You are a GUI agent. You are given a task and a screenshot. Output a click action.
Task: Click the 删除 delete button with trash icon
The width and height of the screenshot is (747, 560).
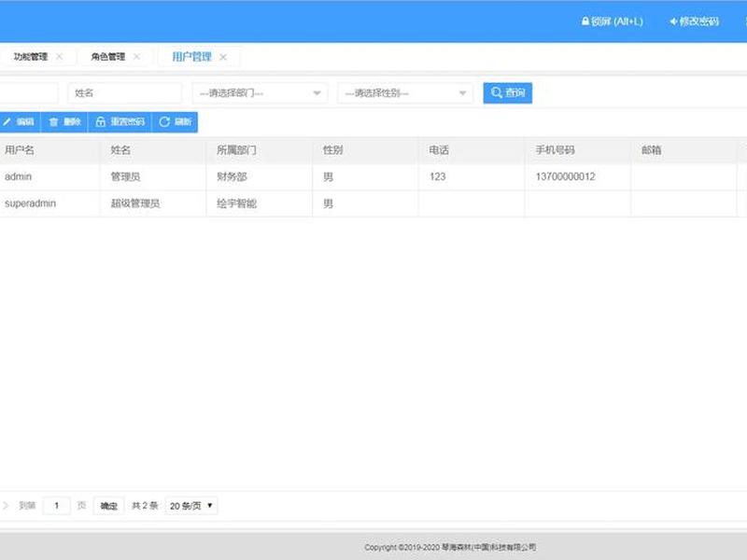coord(64,122)
